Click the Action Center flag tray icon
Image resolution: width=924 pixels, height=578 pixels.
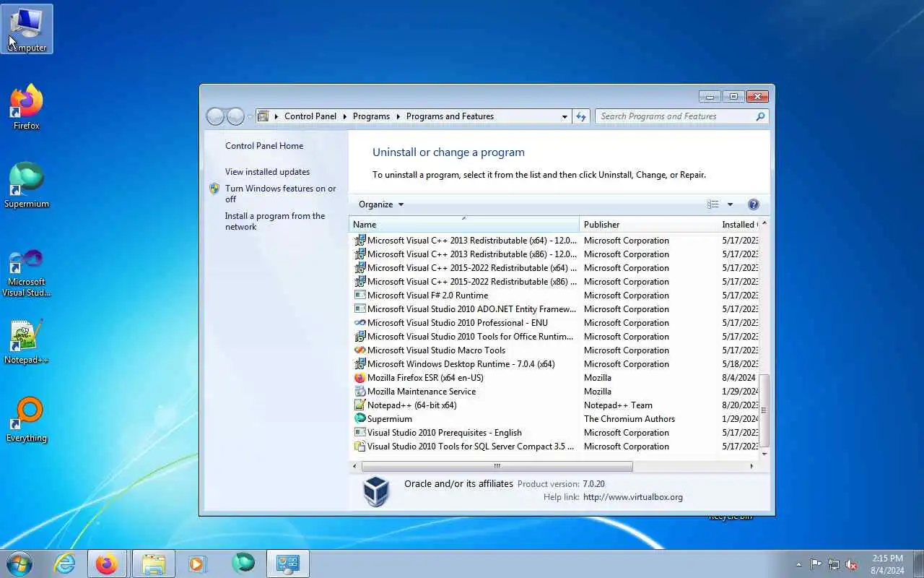tap(816, 564)
